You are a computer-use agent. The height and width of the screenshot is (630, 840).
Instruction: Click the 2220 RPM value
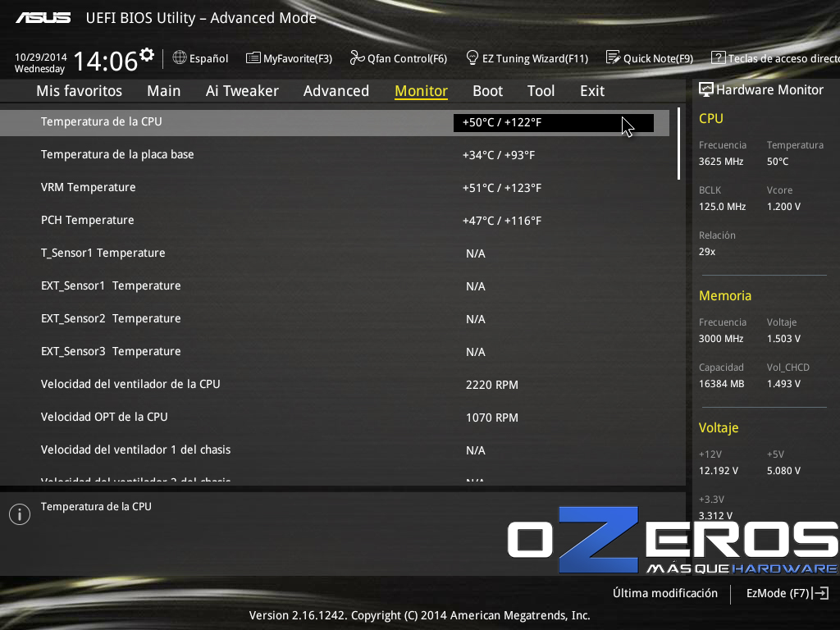point(492,385)
